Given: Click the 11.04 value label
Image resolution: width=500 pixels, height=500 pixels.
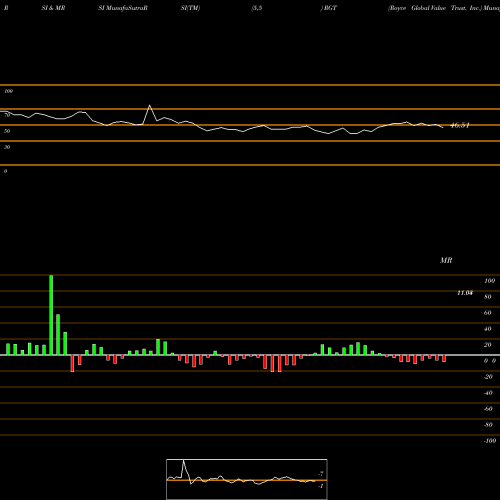Looking at the screenshot, I should point(465,293).
